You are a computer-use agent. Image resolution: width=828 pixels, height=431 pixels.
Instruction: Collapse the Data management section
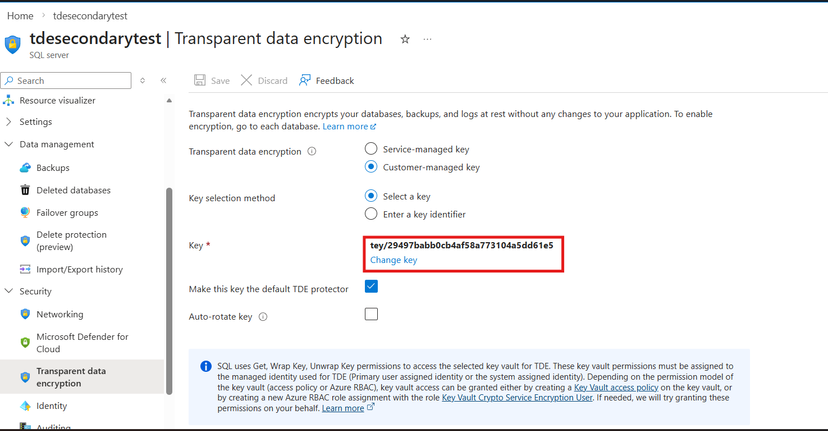click(x=9, y=144)
